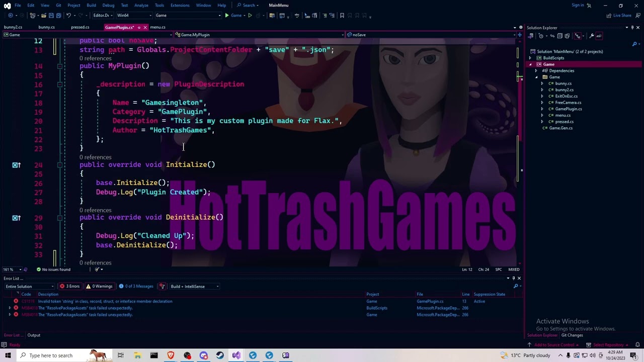Switch to the bunny2.cs tab
This screenshot has width=644, height=362.
coord(13,27)
